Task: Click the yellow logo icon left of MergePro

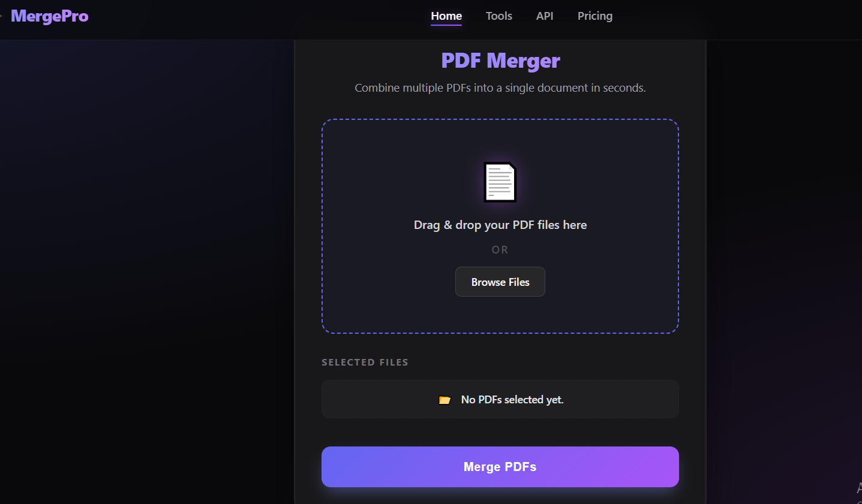Action: click(x=1, y=16)
